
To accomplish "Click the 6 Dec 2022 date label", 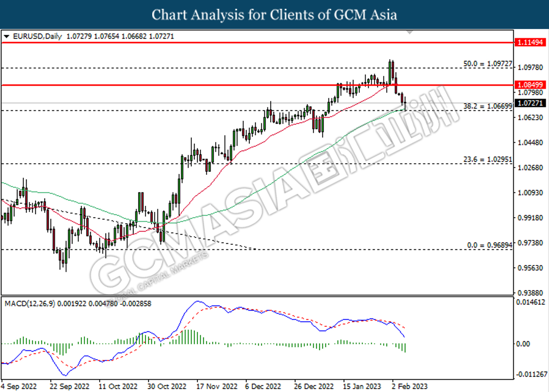I will (x=263, y=387).
